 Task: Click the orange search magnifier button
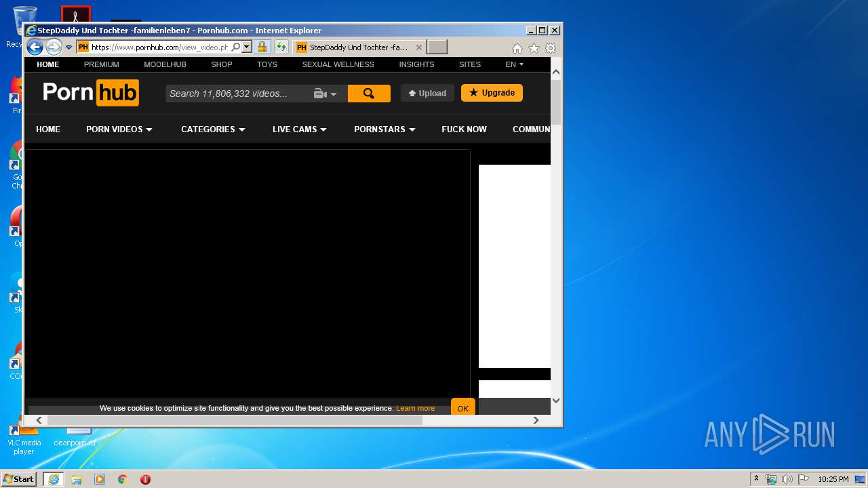tap(369, 94)
